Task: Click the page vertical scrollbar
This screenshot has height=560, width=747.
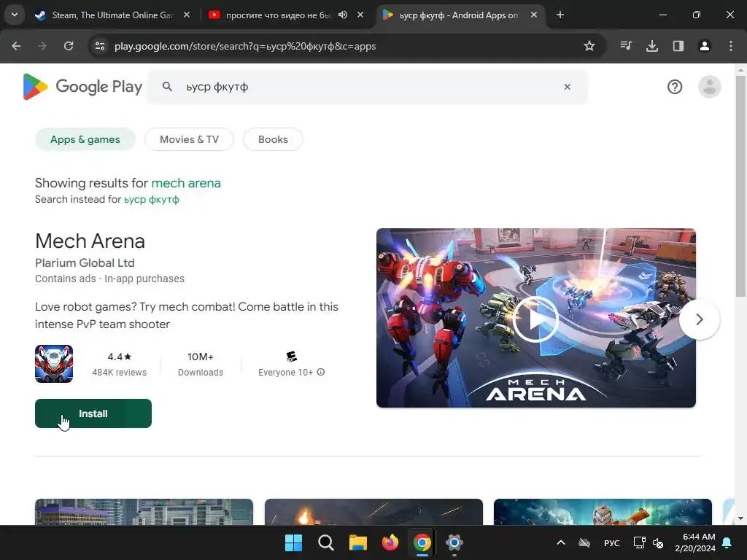Action: [x=740, y=186]
